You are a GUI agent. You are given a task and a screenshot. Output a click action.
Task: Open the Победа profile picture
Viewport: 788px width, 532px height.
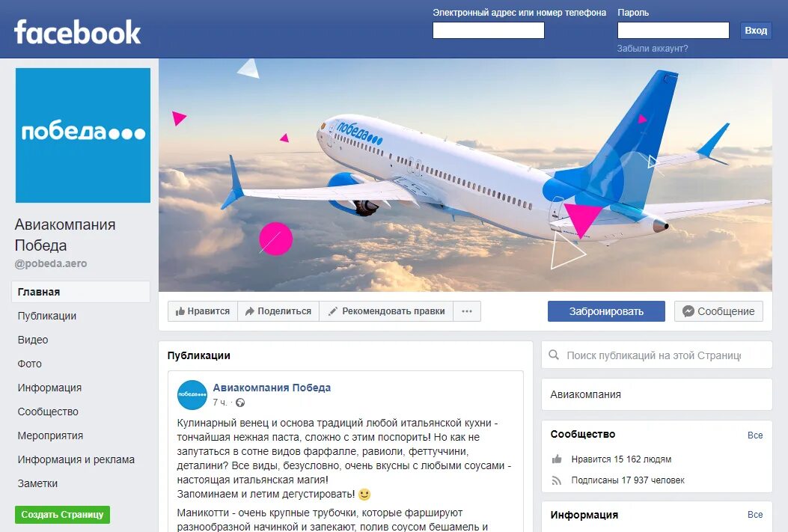click(x=83, y=135)
